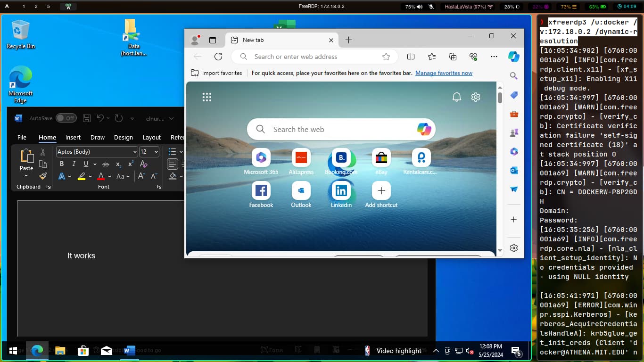Toggle strikethrough formatting
This screenshot has height=362, width=644.
pyautogui.click(x=106, y=164)
